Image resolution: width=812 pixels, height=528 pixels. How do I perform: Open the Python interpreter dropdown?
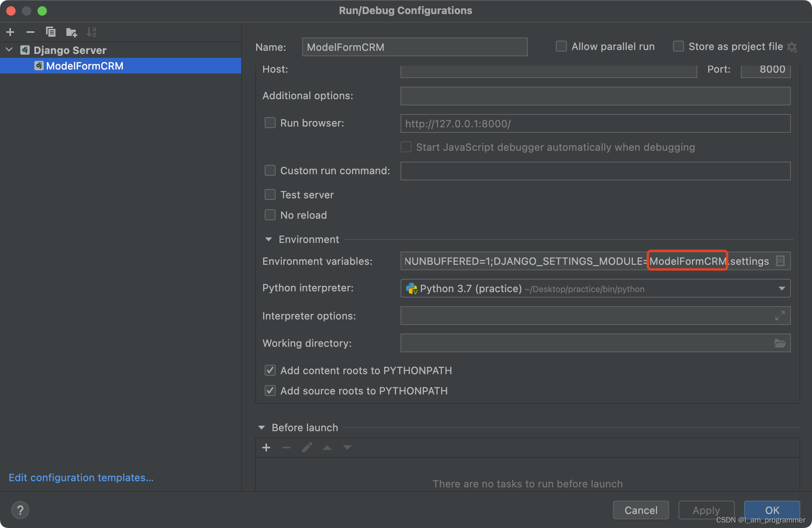tap(782, 288)
